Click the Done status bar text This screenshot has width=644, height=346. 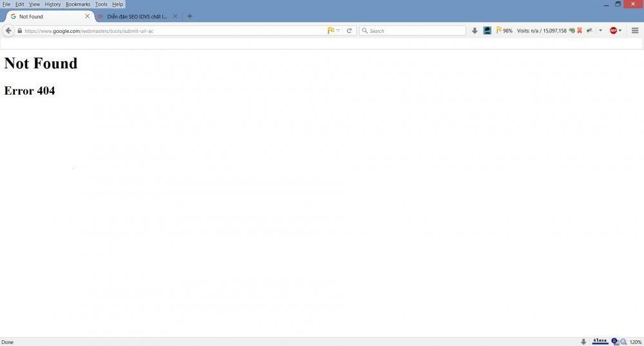coord(7,342)
